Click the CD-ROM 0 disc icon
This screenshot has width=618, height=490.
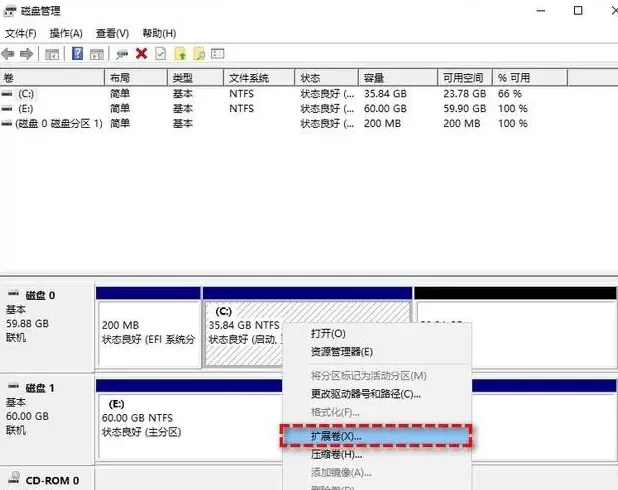[x=15, y=477]
